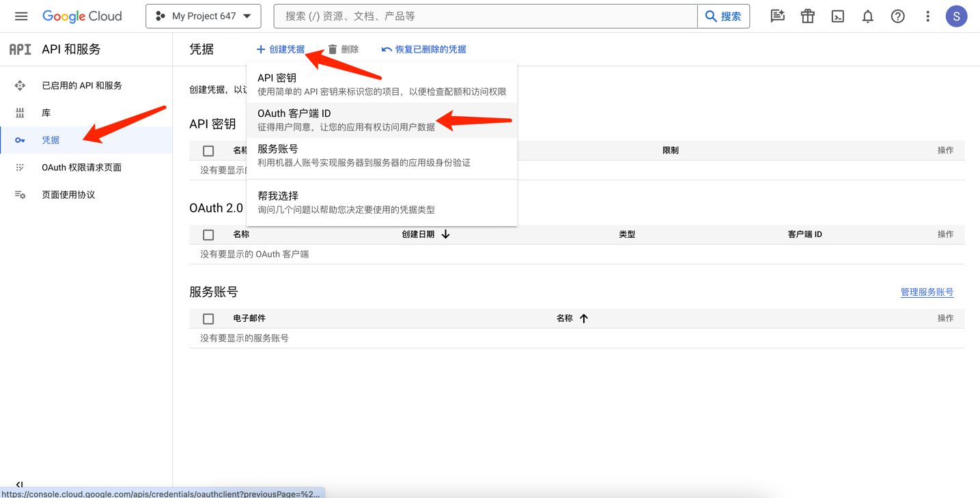Click 没有要显示的 OAuth 客户端 text
Image resolution: width=980 pixels, height=498 pixels.
254,254
